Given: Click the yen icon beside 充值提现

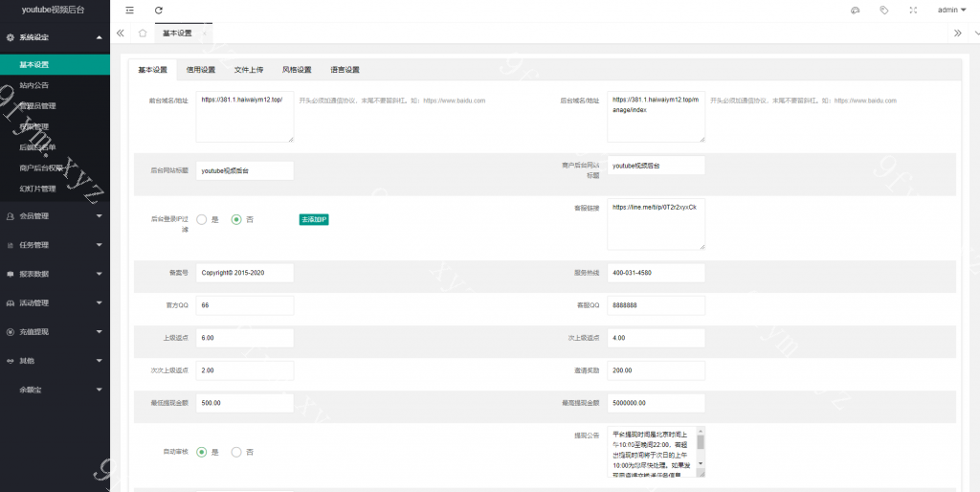Looking at the screenshot, I should [10, 332].
